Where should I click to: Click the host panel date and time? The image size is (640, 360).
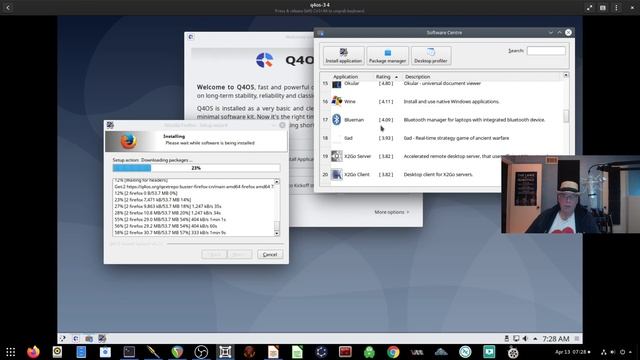tap(572, 352)
